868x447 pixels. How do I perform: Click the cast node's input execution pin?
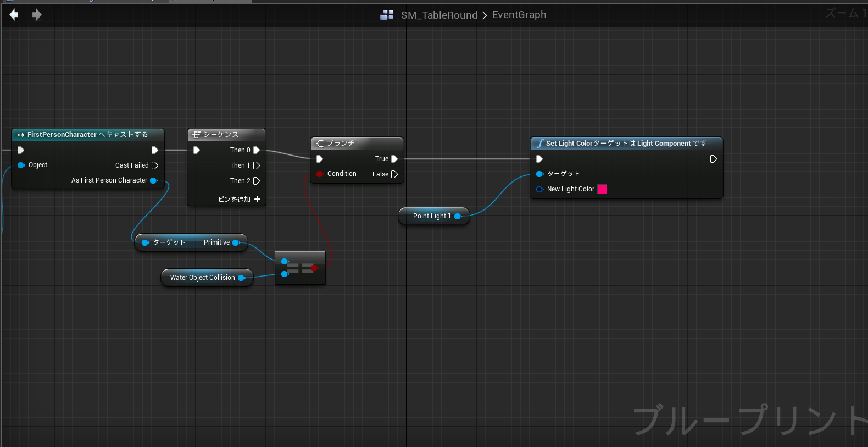pos(21,150)
